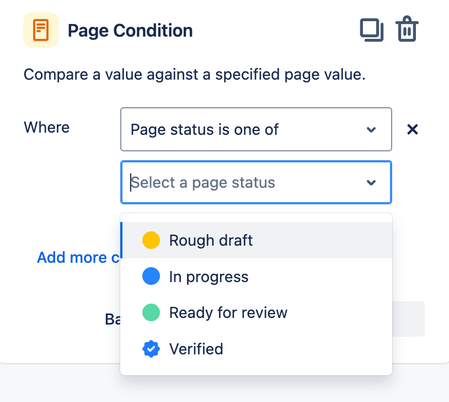The width and height of the screenshot is (449, 402).
Task: Select In progress from the status list
Action: [256, 276]
